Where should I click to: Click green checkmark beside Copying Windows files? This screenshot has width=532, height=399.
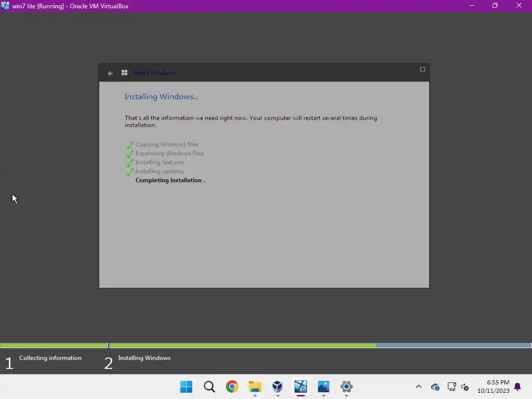click(129, 145)
